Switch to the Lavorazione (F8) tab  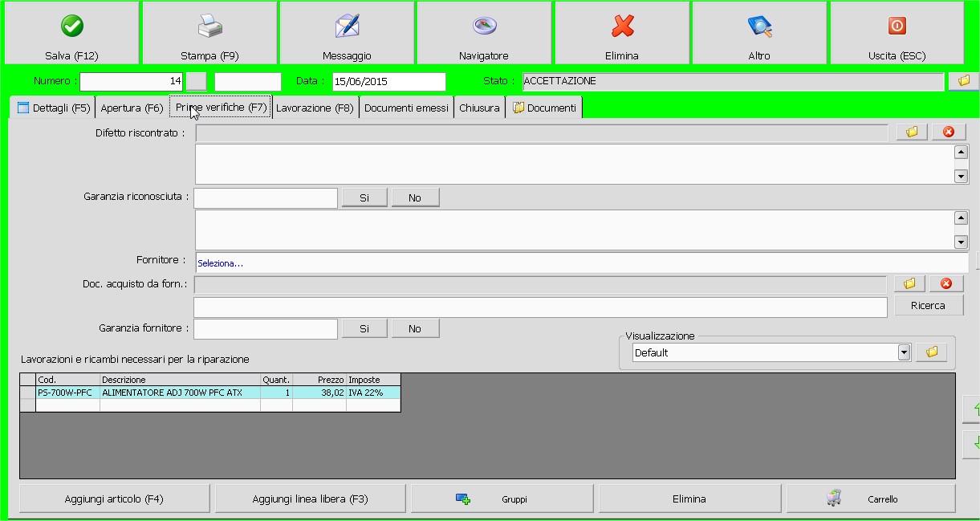(315, 108)
